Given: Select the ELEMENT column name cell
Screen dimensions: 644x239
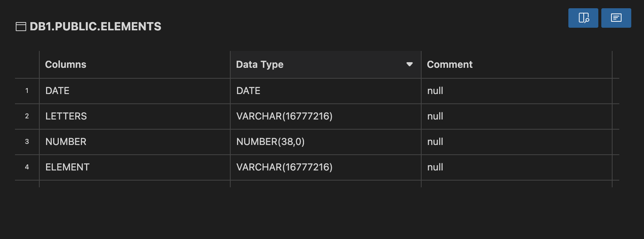Looking at the screenshot, I should tap(67, 167).
